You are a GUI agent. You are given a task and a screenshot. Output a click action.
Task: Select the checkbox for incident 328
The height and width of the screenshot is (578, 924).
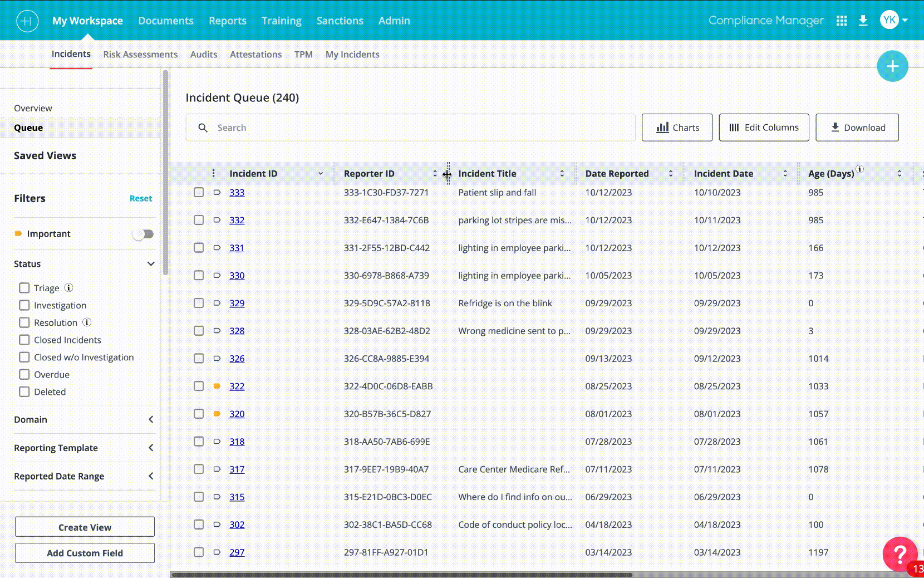pyautogui.click(x=199, y=330)
